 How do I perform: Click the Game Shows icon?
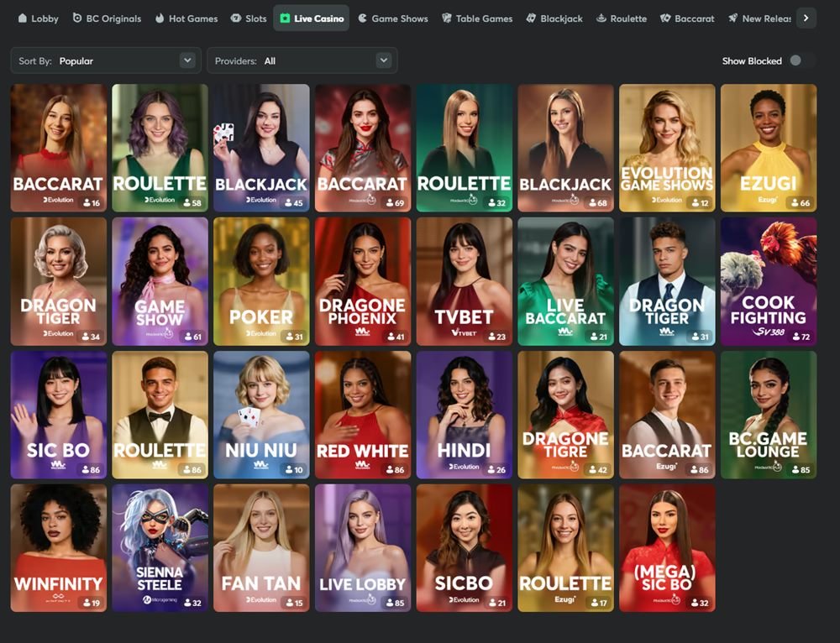[x=363, y=18]
